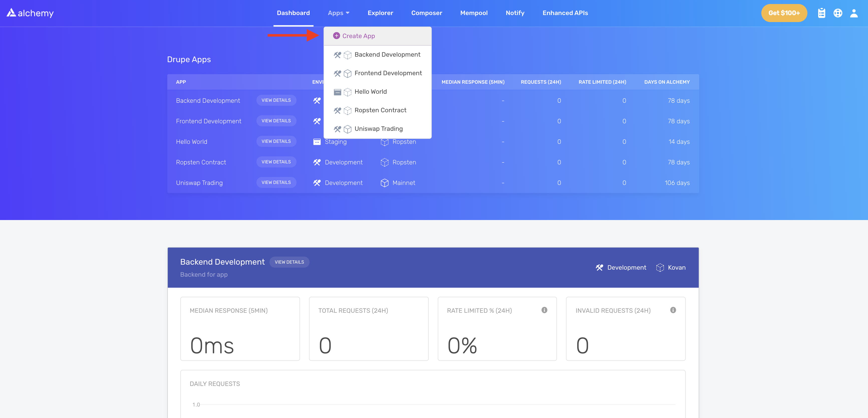View details for Frontend Development row
Image resolution: width=868 pixels, height=418 pixels.
pyautogui.click(x=276, y=121)
